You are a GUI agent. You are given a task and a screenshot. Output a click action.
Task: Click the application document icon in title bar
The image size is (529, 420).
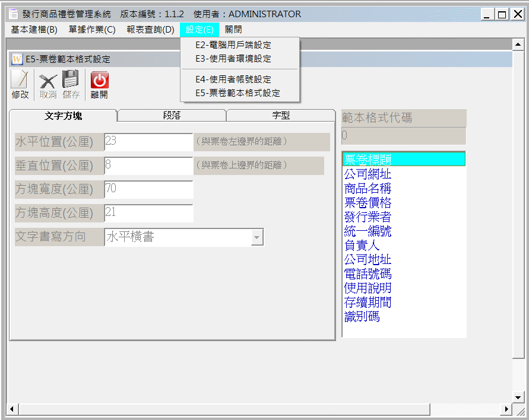click(14, 14)
